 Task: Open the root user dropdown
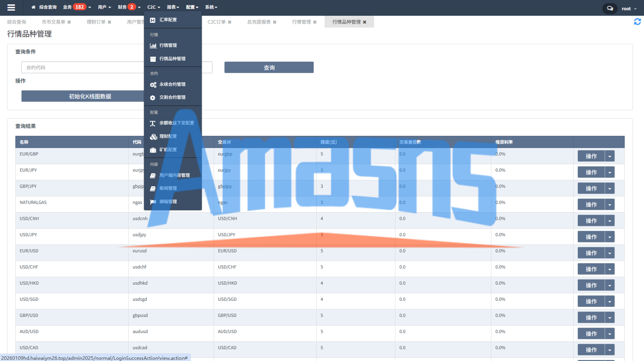629,9
